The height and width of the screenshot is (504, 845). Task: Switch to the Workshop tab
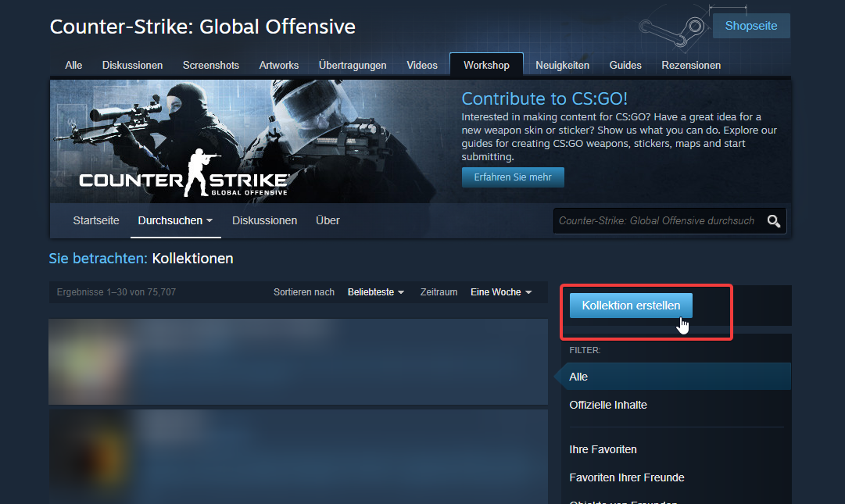(x=486, y=65)
